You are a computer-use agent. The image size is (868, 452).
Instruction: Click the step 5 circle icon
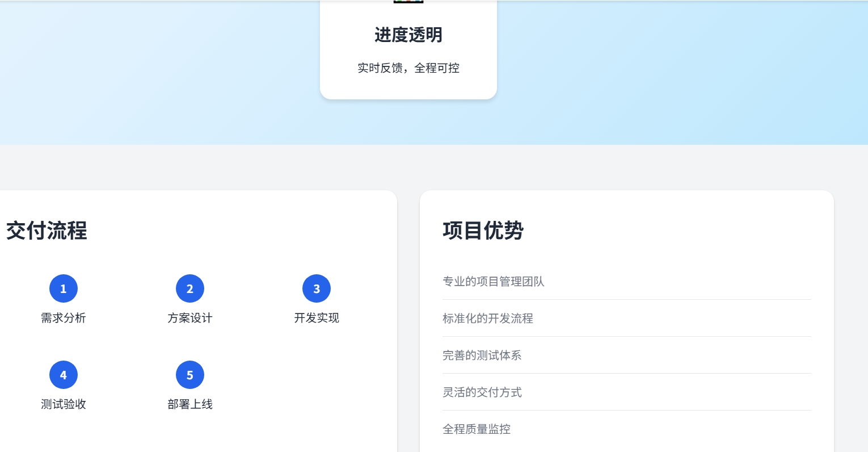[x=190, y=375]
